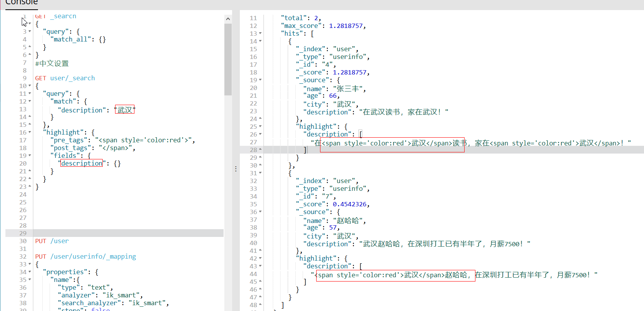Fold the "fields" object on line 19
Image resolution: width=644 pixels, height=311 pixels.
(x=30, y=155)
